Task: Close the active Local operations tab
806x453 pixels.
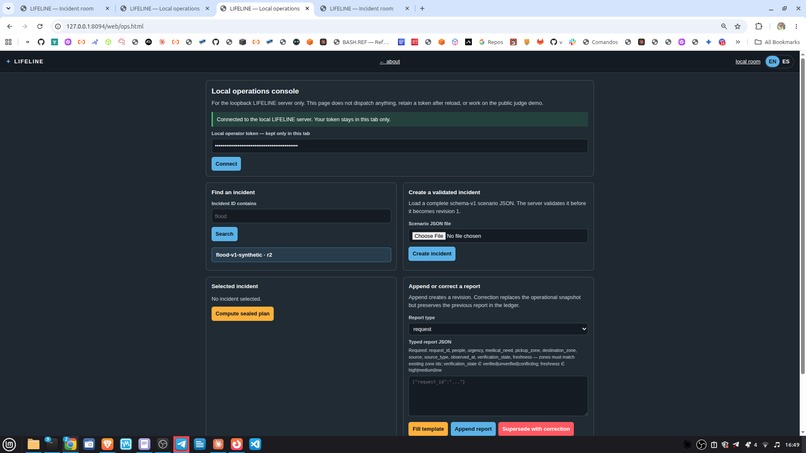Action: [x=307, y=8]
